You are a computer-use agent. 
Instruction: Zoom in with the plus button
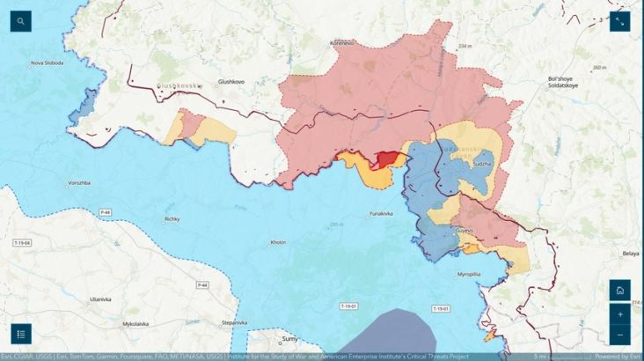tap(620, 313)
